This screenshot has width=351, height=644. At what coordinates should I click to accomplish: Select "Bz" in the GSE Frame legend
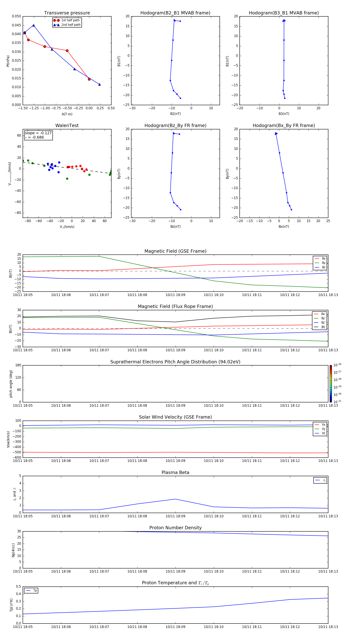click(x=320, y=268)
